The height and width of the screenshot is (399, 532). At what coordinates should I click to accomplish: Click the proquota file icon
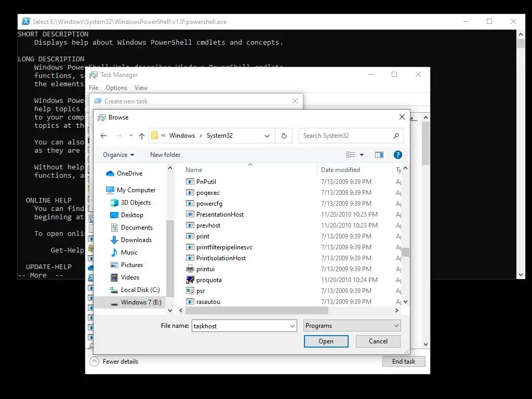pos(190,280)
